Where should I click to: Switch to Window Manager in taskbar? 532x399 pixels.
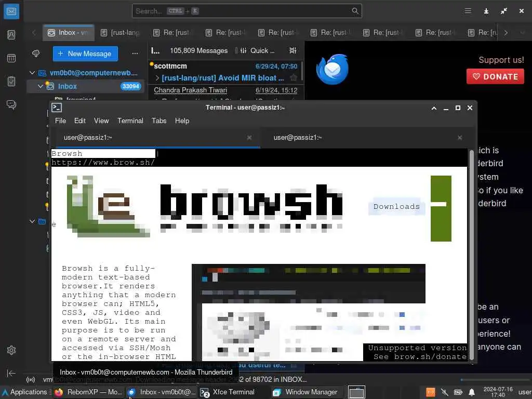[x=305, y=392]
